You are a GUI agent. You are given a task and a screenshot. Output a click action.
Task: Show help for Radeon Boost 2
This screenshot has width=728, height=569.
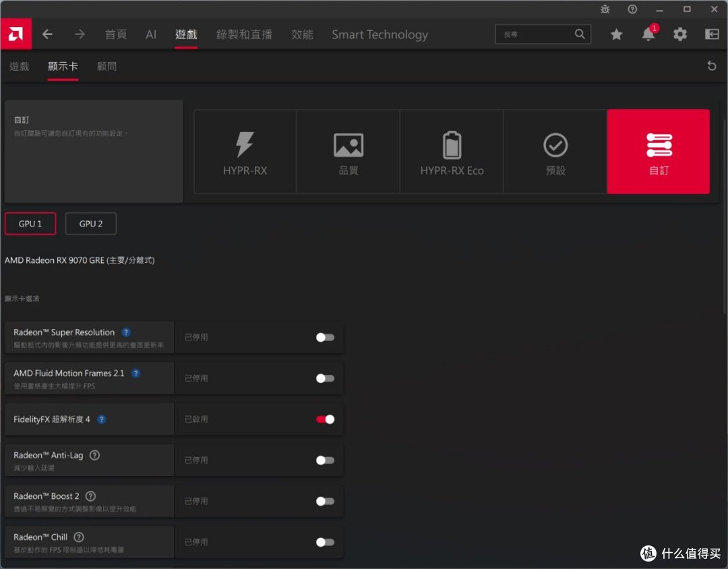[x=90, y=496]
